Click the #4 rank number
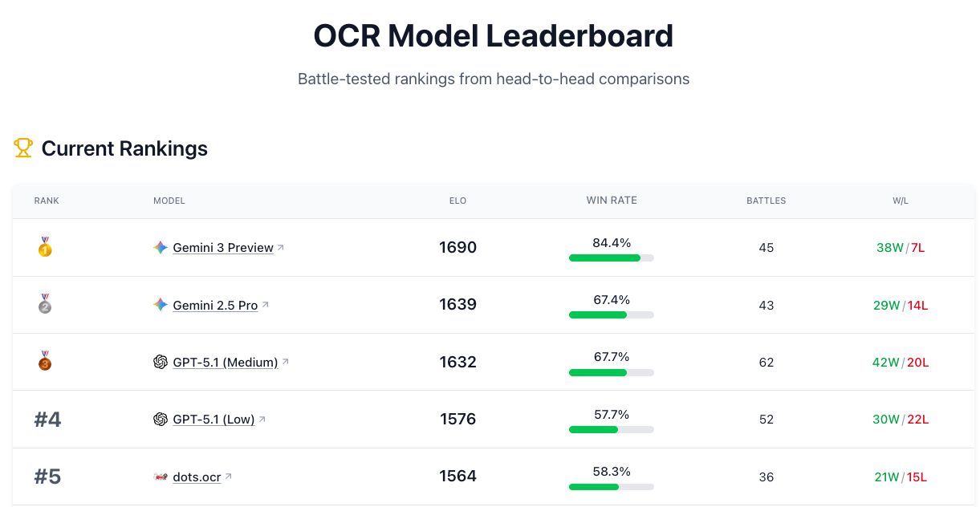 point(47,420)
